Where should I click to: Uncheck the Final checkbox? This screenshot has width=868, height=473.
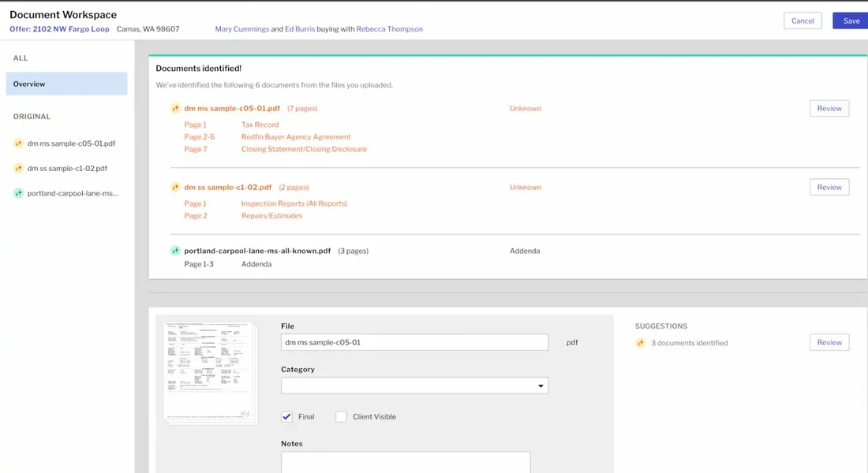tap(286, 416)
